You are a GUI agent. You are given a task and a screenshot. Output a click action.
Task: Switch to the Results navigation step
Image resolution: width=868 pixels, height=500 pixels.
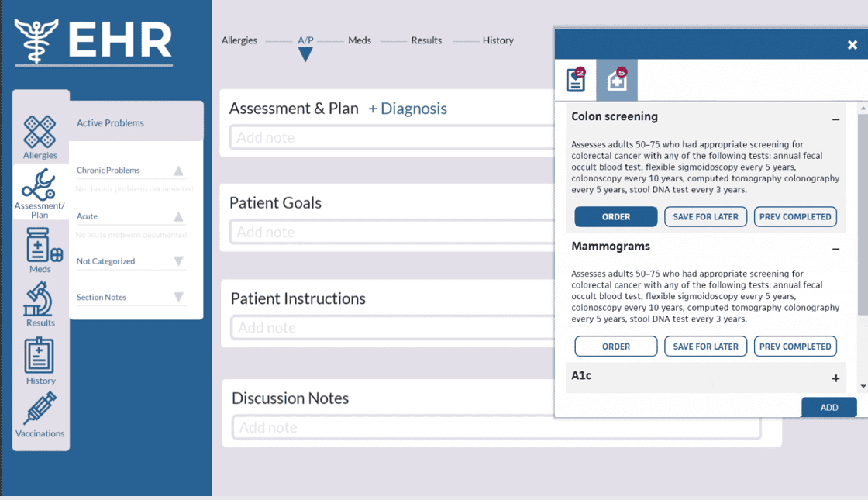pos(426,40)
